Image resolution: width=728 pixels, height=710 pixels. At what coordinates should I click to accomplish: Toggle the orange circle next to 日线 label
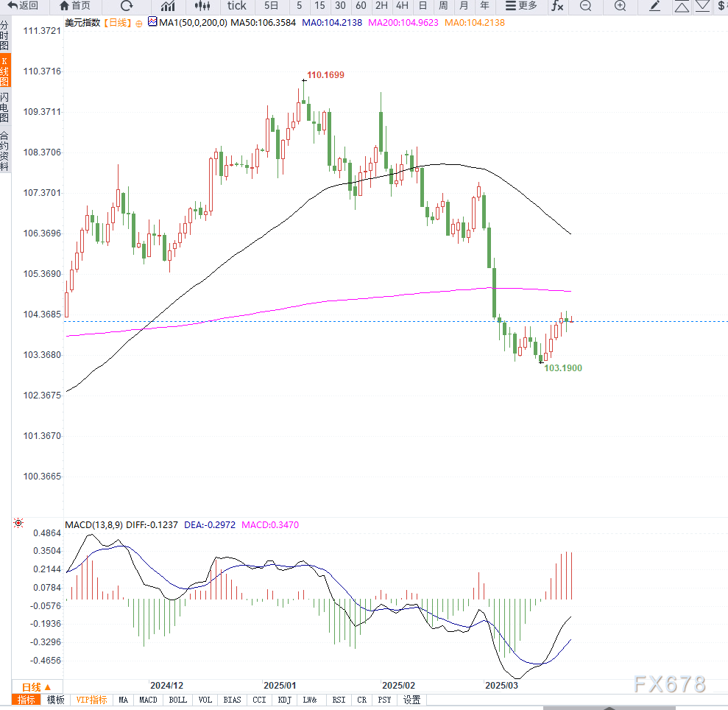[139, 24]
